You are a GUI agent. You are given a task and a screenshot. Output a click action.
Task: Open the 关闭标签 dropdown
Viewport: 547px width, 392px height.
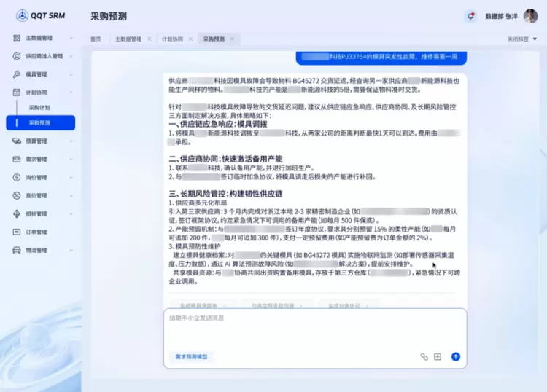(x=521, y=39)
